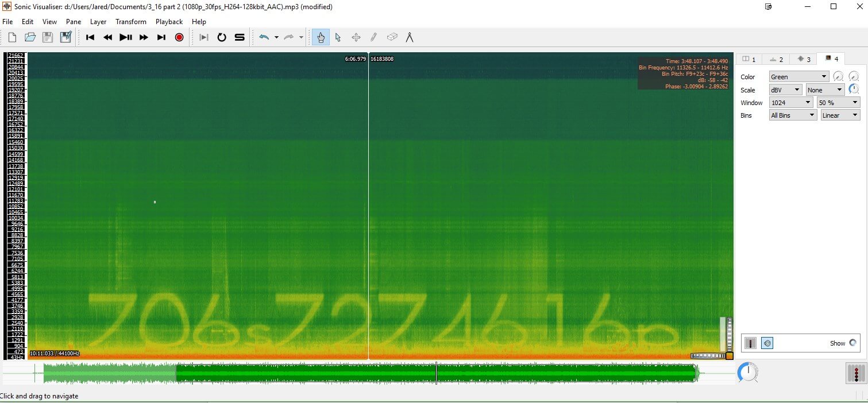
Task: Open the Bins Linear scale dropdown
Action: pos(840,115)
